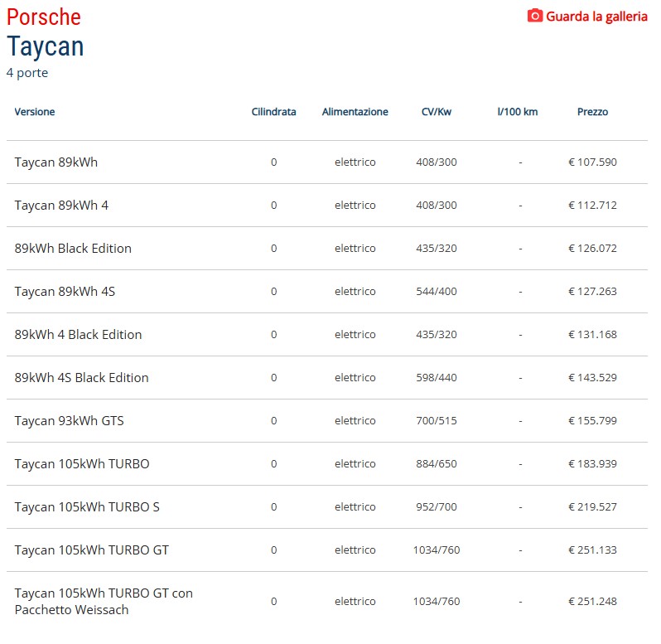Click the 952/700 power value
This screenshot has height=644, width=661.
click(x=437, y=507)
